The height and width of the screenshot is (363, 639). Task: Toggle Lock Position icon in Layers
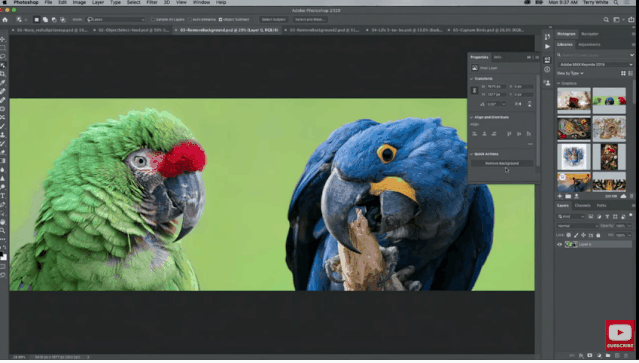(x=583, y=235)
